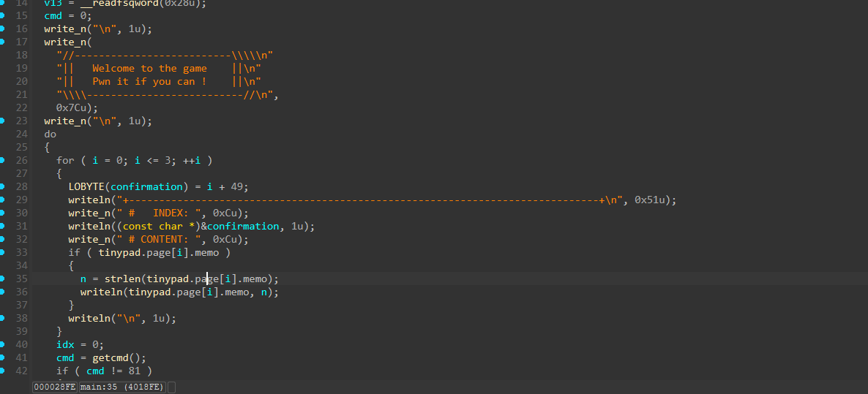Toggle breakpoint dot on line 33

[2, 252]
